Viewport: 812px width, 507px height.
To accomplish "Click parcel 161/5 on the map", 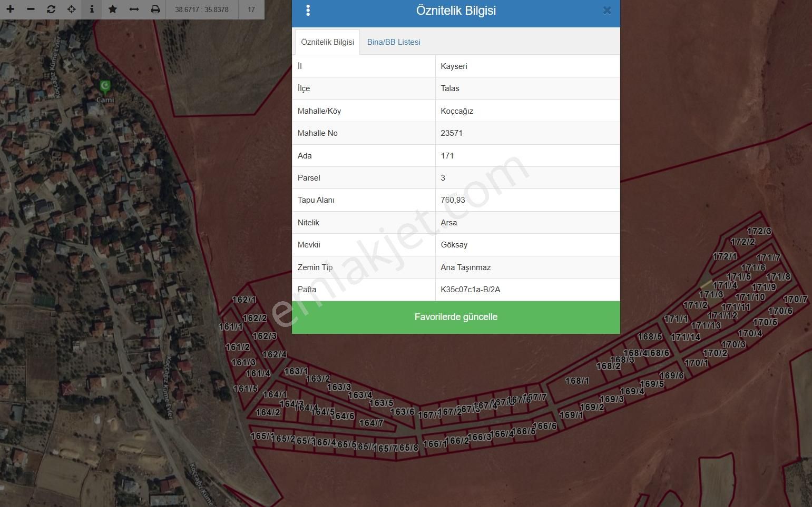I will (246, 389).
